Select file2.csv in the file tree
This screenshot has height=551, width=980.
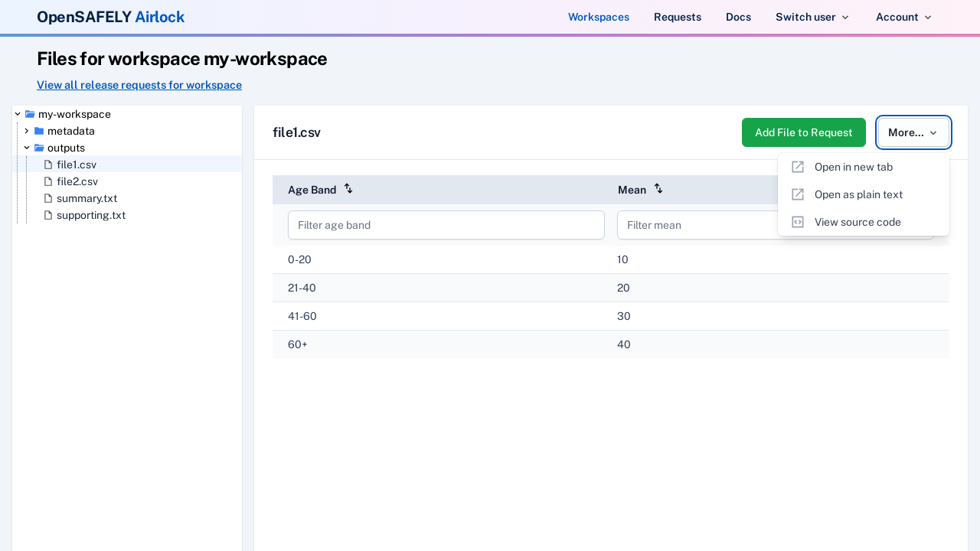click(x=77, y=181)
